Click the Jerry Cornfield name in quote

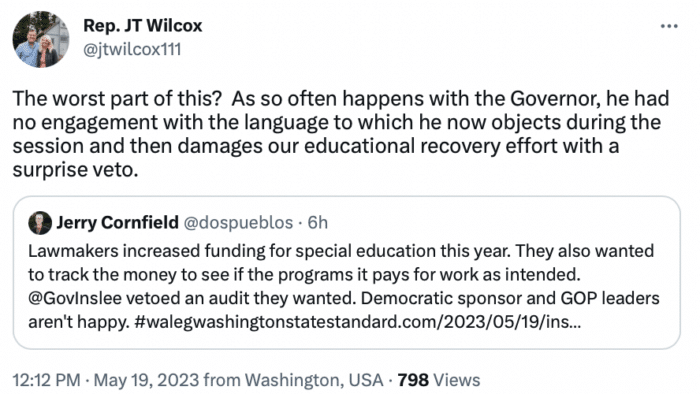coord(117,222)
